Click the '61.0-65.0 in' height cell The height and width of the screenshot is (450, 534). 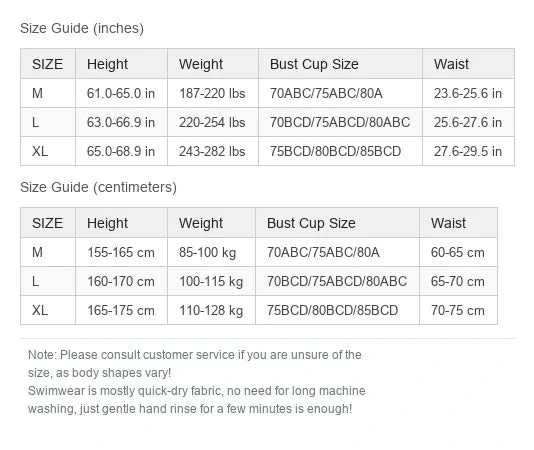coord(121,93)
